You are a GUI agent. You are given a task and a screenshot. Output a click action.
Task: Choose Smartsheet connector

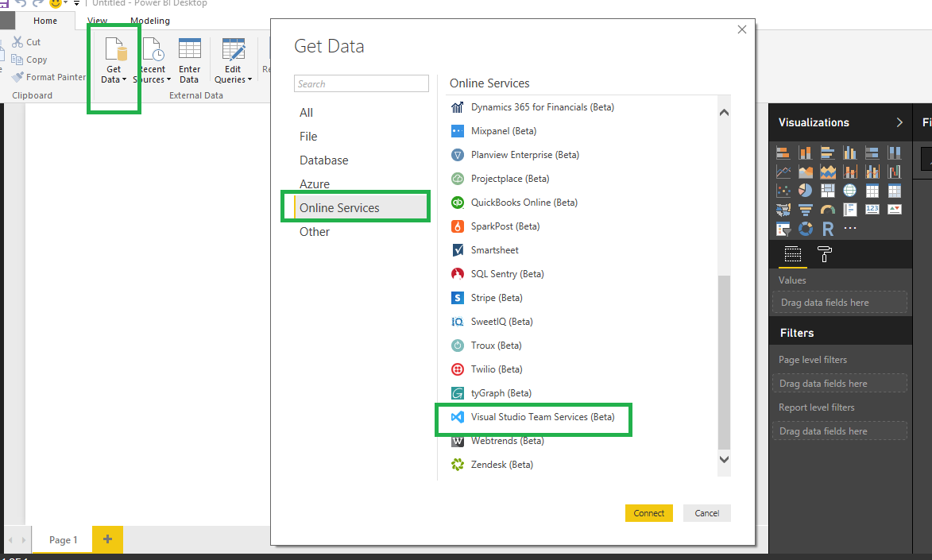pos(485,249)
